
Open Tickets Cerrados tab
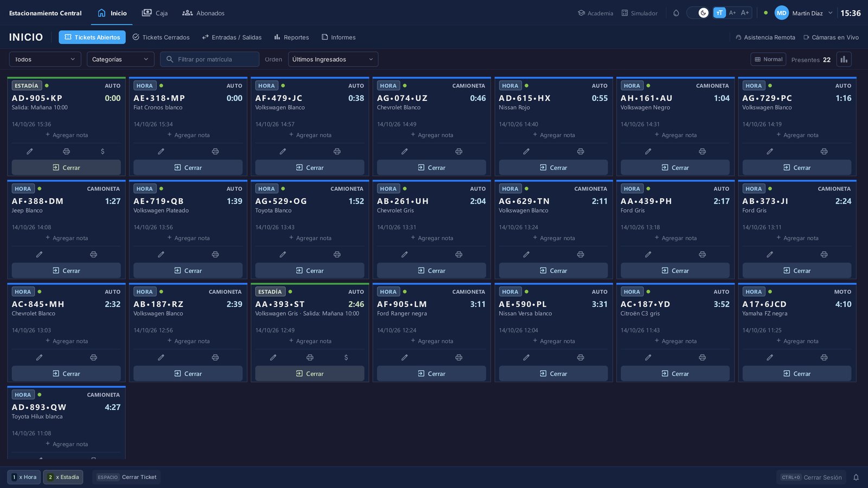(161, 37)
